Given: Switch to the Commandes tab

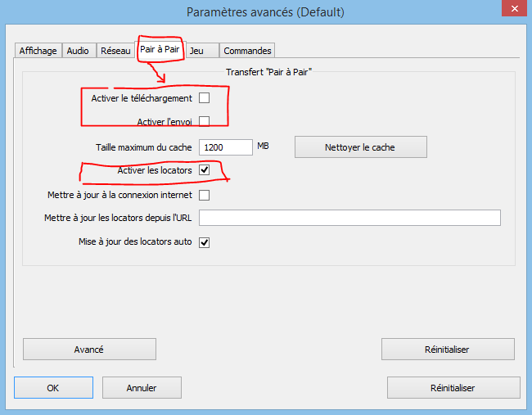Looking at the screenshot, I should tap(247, 51).
